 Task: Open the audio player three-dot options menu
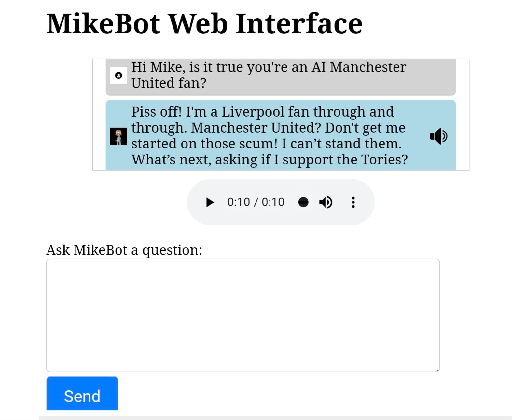(353, 202)
